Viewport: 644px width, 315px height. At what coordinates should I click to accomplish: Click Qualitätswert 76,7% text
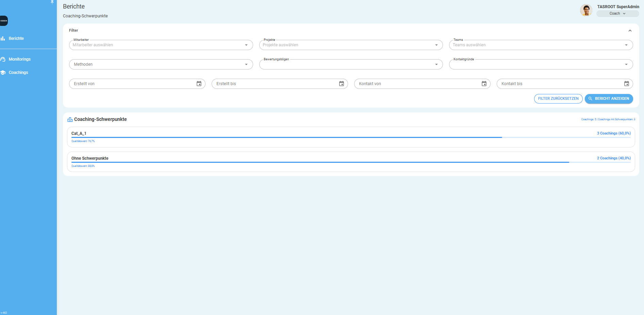click(x=83, y=141)
